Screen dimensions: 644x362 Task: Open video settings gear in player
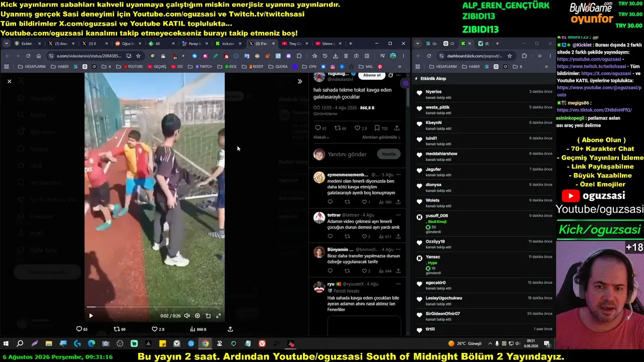[197, 316]
